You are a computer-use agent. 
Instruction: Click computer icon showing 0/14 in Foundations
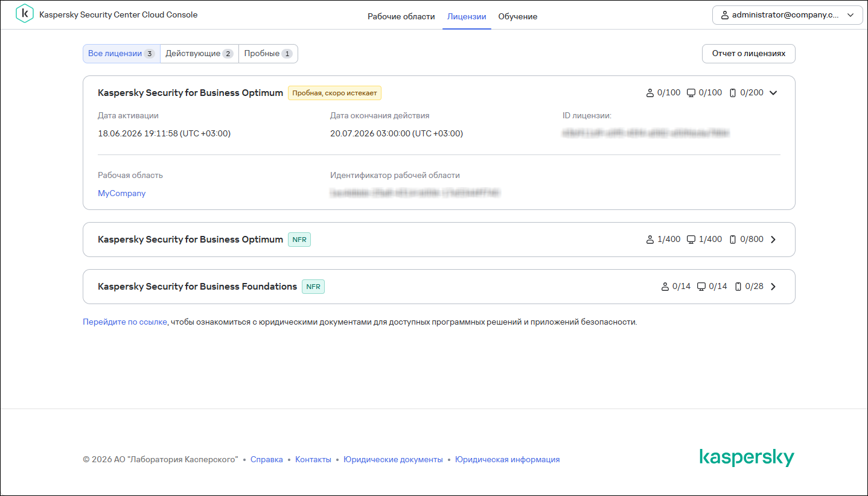(x=701, y=287)
